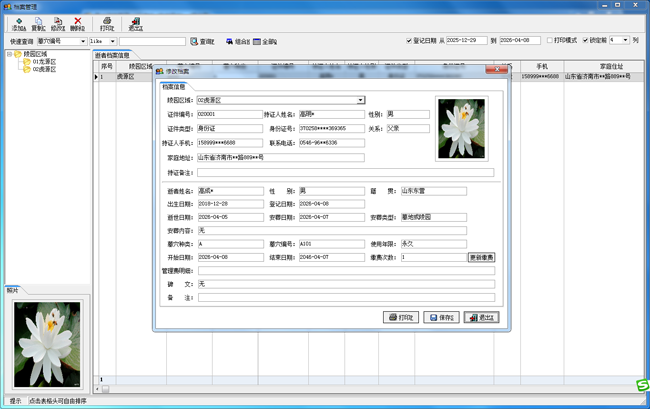Screen dimensions: 650x409
Task: Click the 添加 (Add) toolbar icon
Action: coord(18,23)
